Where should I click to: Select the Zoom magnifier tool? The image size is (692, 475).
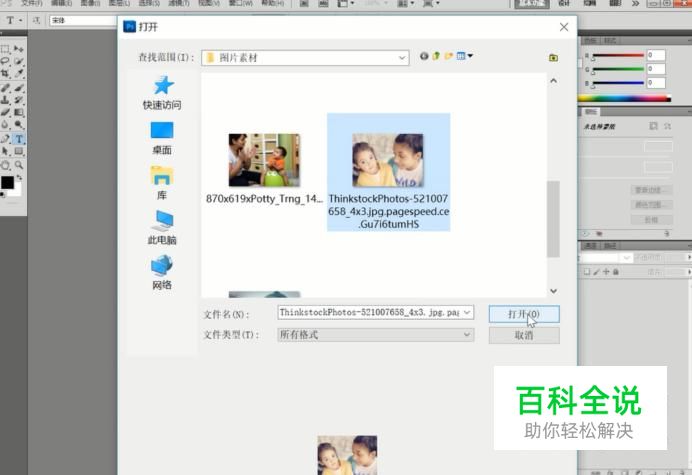click(19, 165)
